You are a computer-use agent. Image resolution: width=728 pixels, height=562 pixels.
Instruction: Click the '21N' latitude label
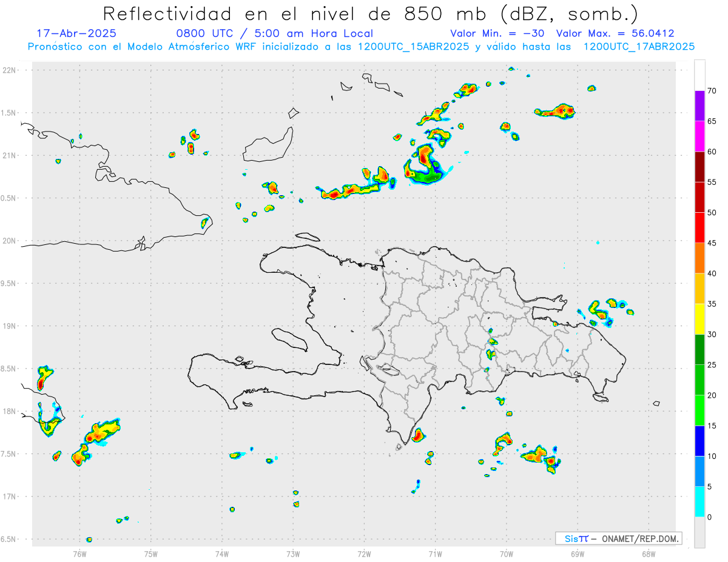coord(10,156)
